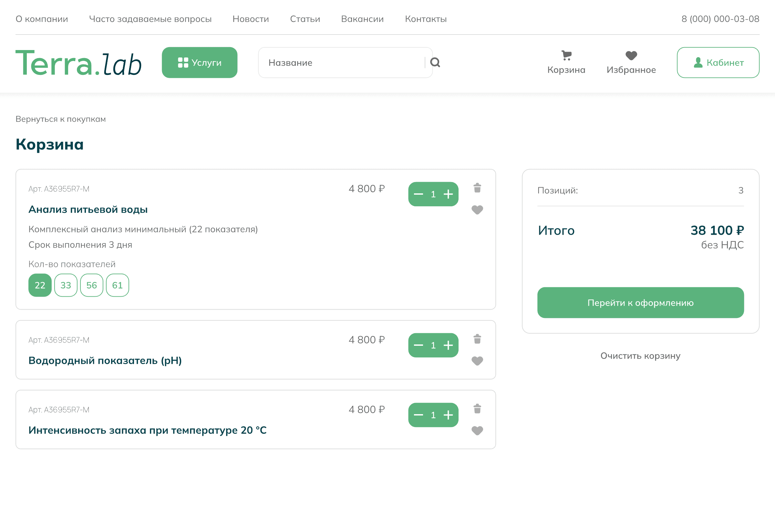Increase quantity of Анализ питьевой воды

coord(448,194)
